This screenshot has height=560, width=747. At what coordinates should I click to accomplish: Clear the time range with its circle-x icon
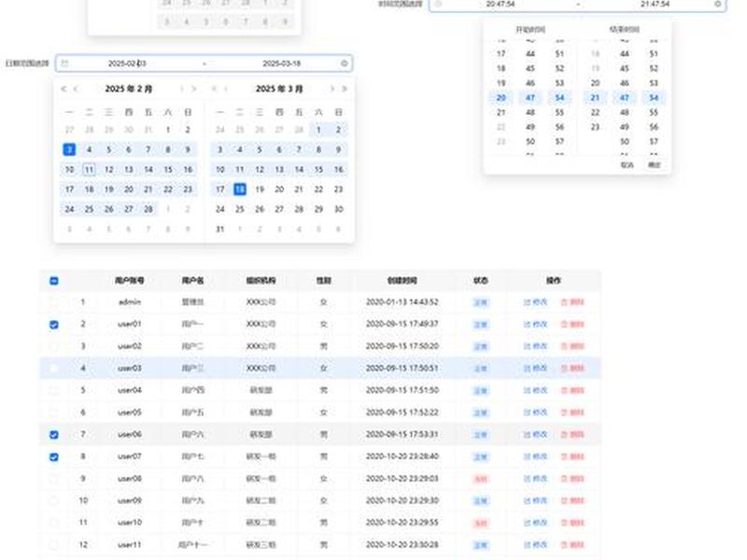[717, 4]
